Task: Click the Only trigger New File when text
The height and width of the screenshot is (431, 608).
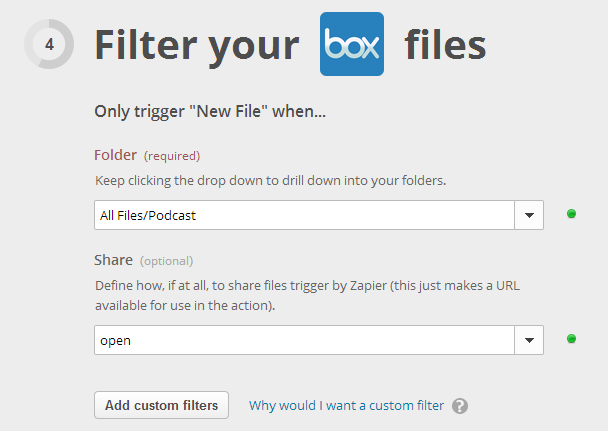Action: click(210, 112)
